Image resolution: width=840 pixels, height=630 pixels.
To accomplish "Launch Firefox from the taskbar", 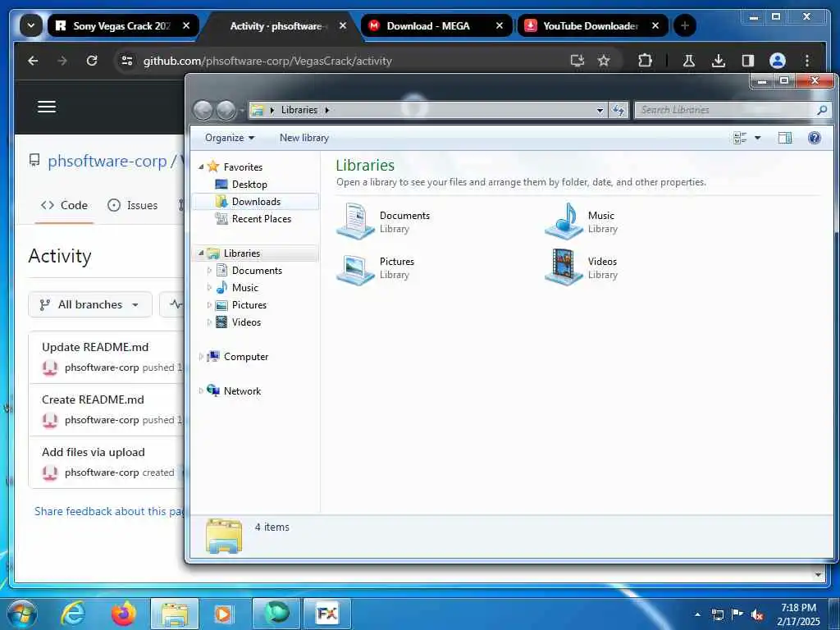I will (x=124, y=614).
